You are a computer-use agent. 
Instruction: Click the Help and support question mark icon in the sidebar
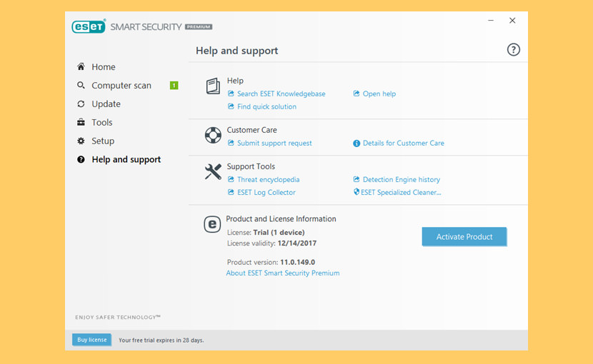[x=81, y=159]
